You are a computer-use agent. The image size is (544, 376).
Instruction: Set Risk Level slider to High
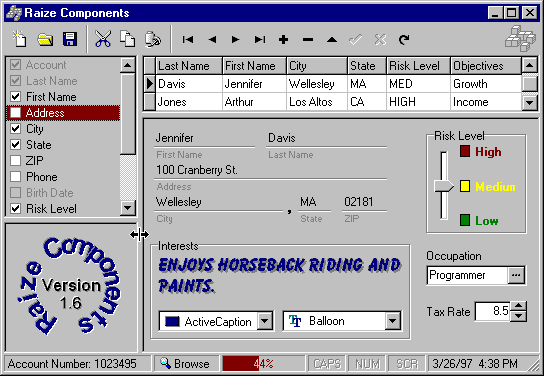444,154
